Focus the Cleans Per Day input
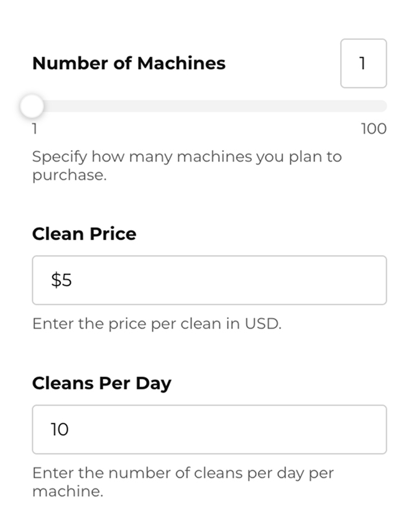This screenshot has width=419, height=532. pyautogui.click(x=209, y=429)
